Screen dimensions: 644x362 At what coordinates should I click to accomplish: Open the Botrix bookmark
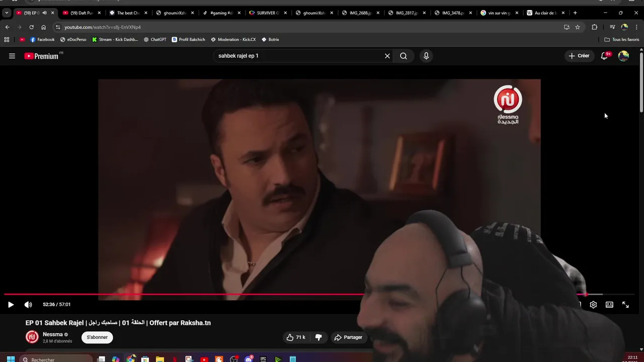coord(270,39)
